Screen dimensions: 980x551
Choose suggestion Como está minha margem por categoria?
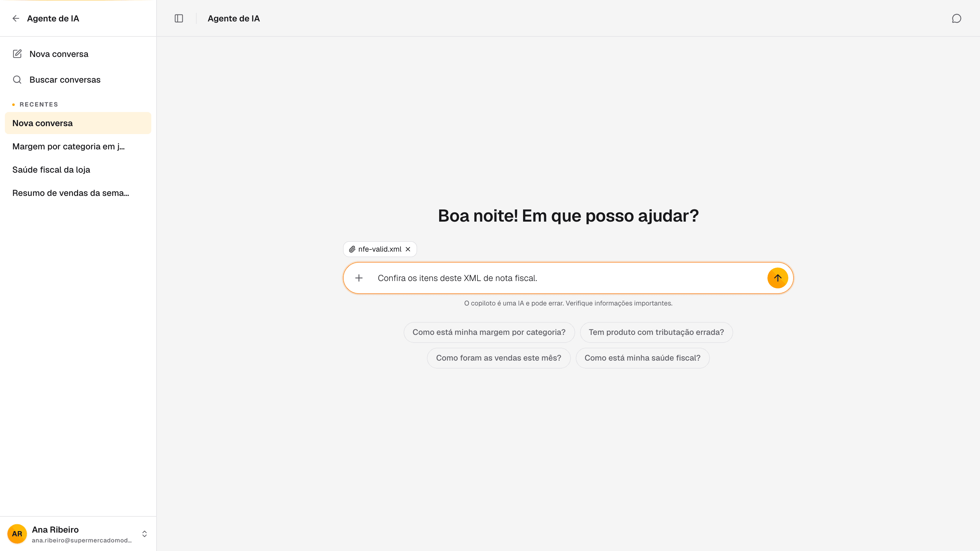tap(489, 332)
